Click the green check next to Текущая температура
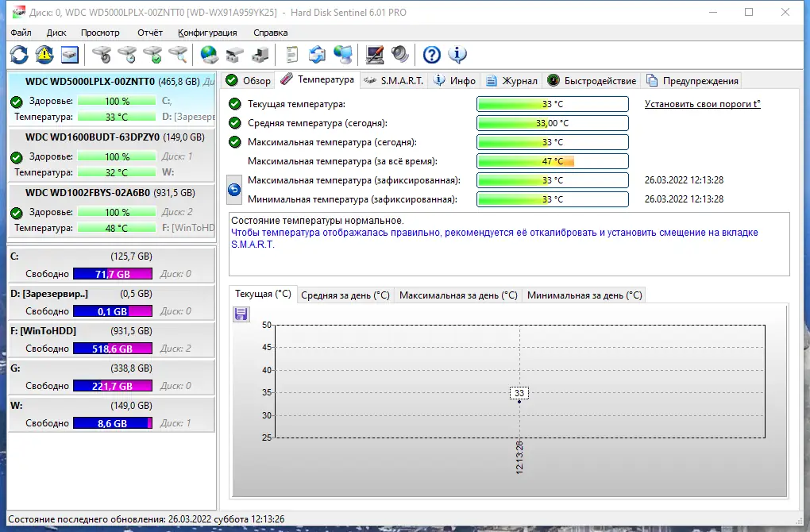The image size is (810, 532). pyautogui.click(x=234, y=104)
